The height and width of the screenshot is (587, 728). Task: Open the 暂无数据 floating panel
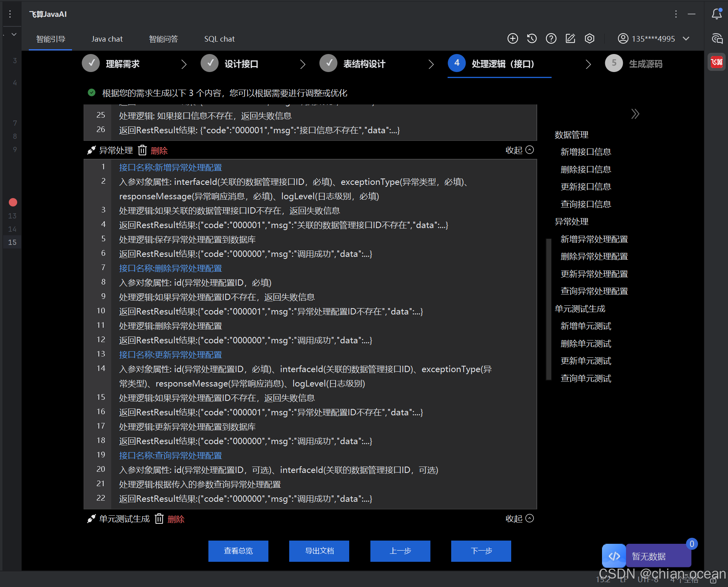click(x=658, y=556)
